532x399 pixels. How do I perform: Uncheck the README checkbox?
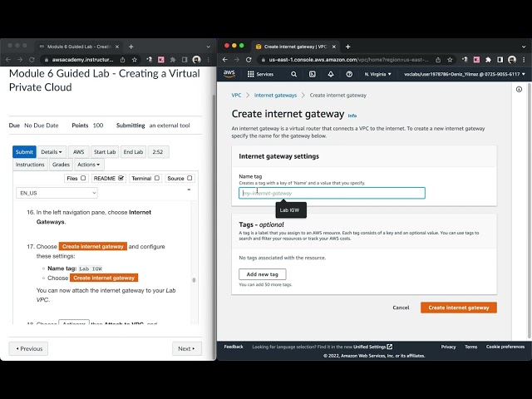point(121,178)
